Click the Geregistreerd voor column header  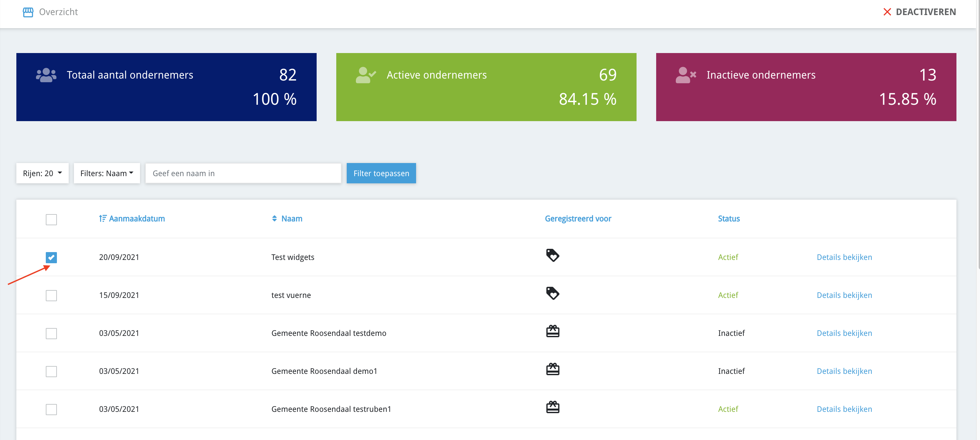coord(578,218)
